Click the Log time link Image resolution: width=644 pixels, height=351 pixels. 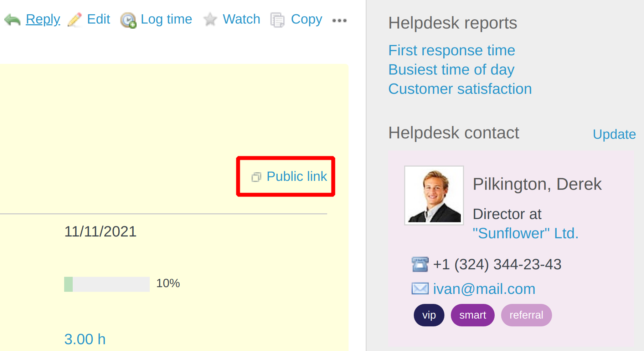pos(166,19)
